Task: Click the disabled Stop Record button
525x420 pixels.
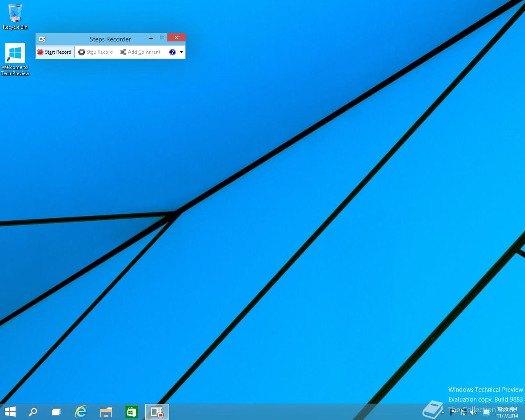Action: [x=96, y=52]
